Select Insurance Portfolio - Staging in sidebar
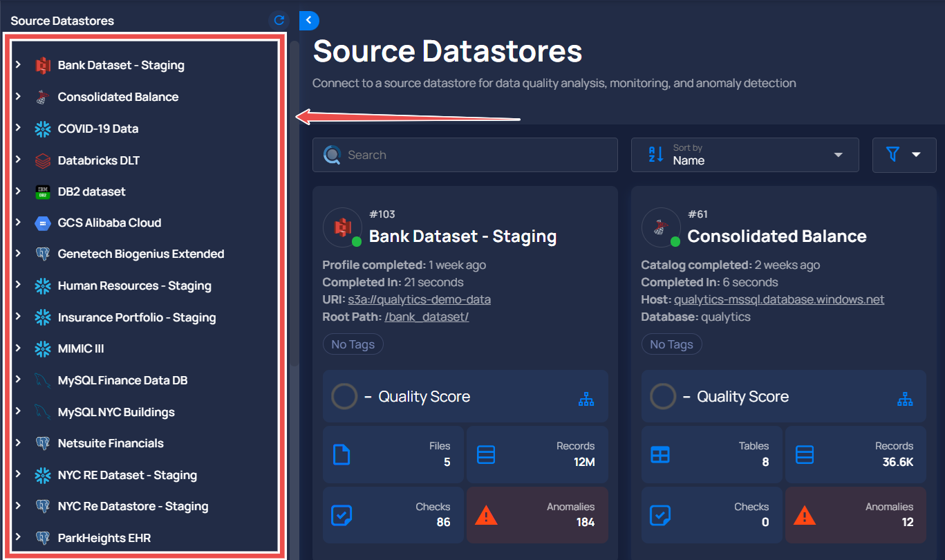The width and height of the screenshot is (945, 560). (x=137, y=317)
